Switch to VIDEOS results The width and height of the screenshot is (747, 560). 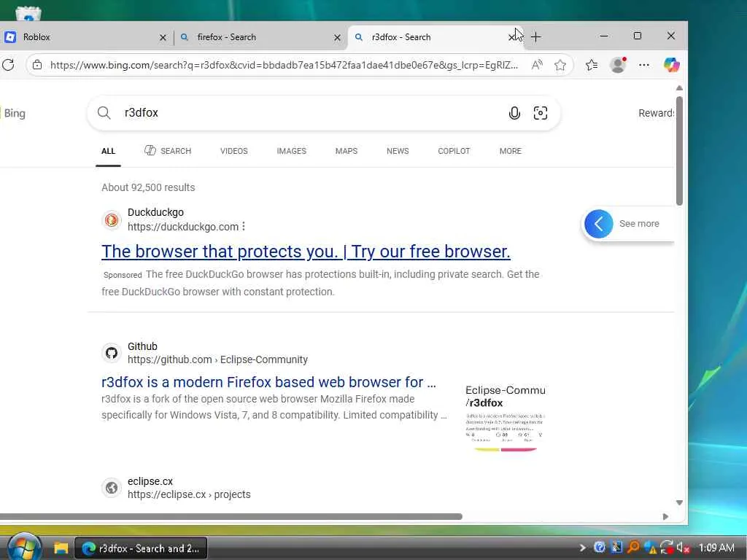click(234, 151)
